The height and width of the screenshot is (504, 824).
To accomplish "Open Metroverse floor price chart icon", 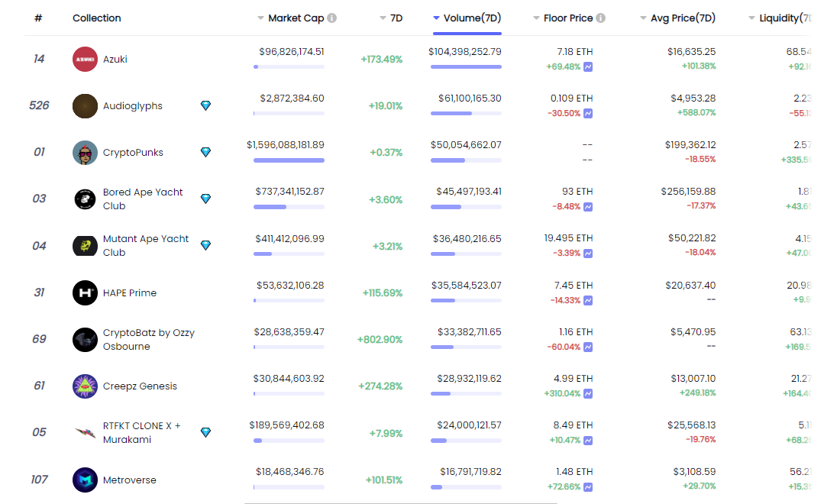I will point(588,487).
